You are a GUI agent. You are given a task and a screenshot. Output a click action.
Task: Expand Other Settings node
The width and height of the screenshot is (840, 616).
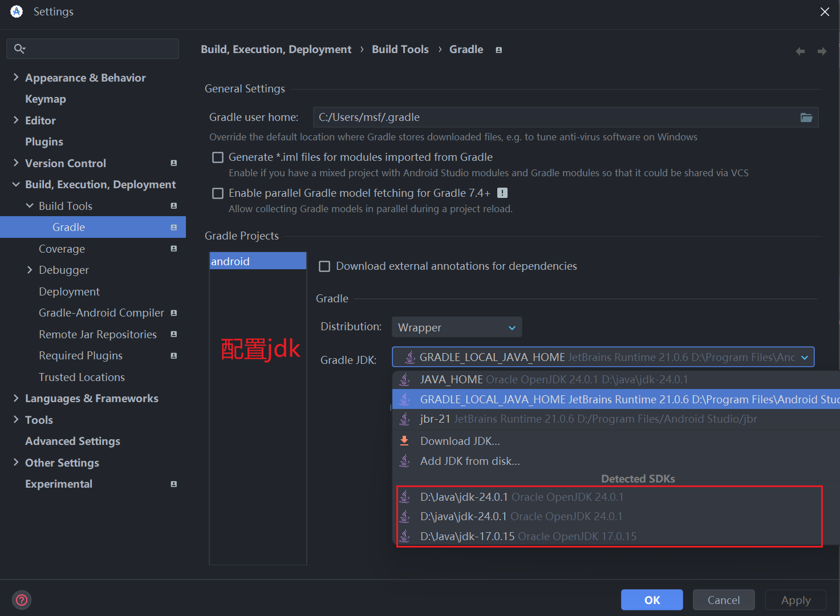[x=16, y=462]
